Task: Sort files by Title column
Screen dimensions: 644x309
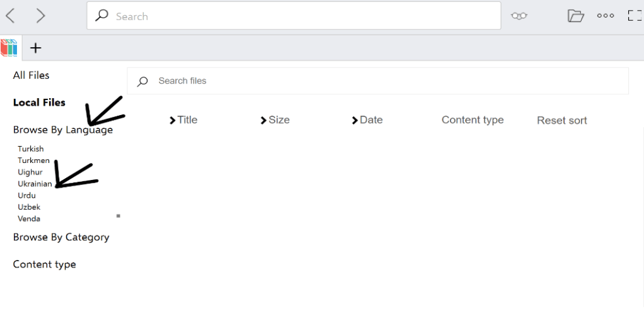Action: (183, 120)
